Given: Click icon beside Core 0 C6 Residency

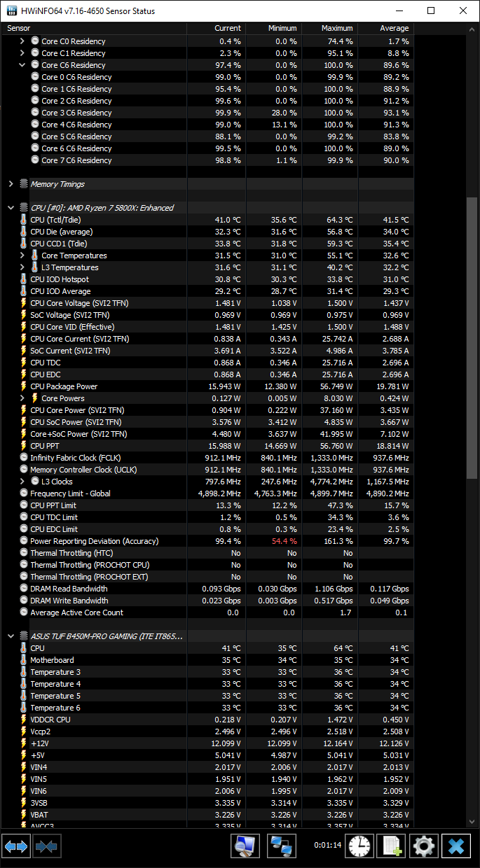Looking at the screenshot, I should tap(35, 77).
